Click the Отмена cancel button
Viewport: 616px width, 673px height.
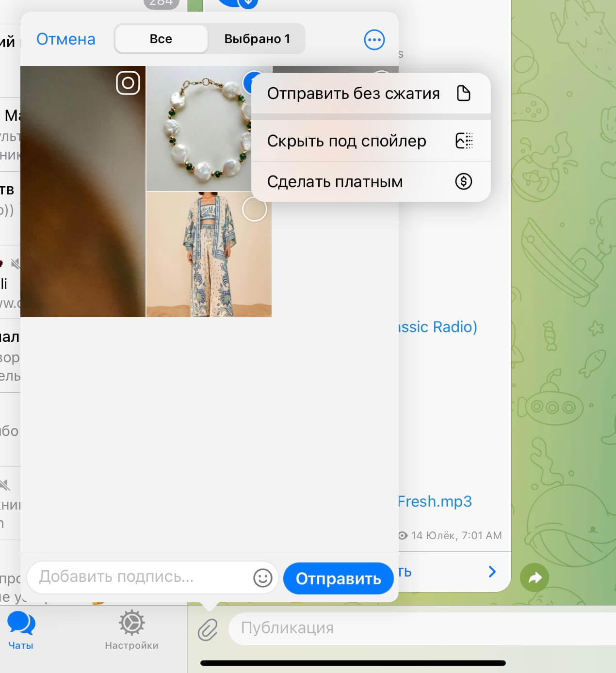click(x=66, y=39)
